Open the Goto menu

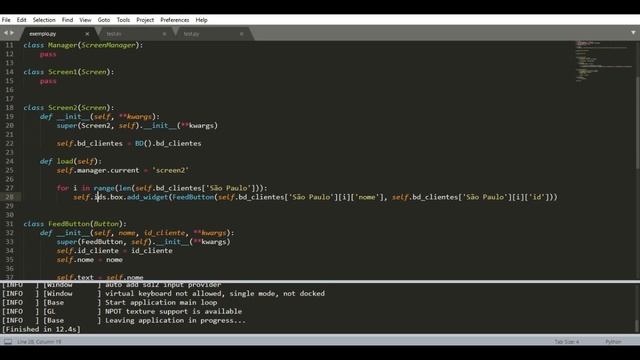coord(104,20)
